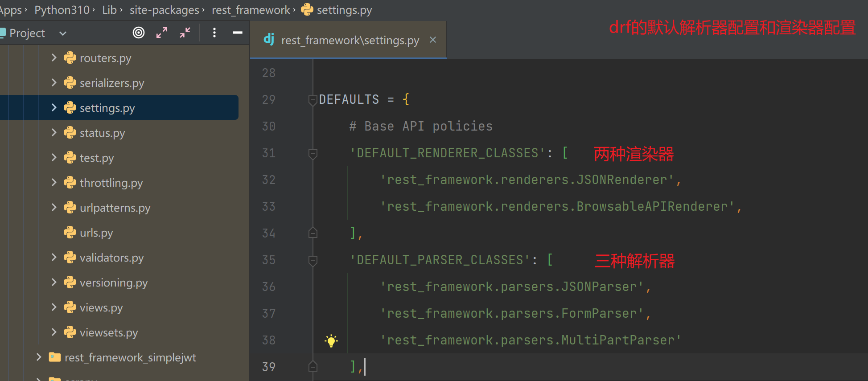Collapse the DEFAULT_RENDERER_CLASSES fold on line 31
This screenshot has width=868, height=381.
[x=313, y=154]
